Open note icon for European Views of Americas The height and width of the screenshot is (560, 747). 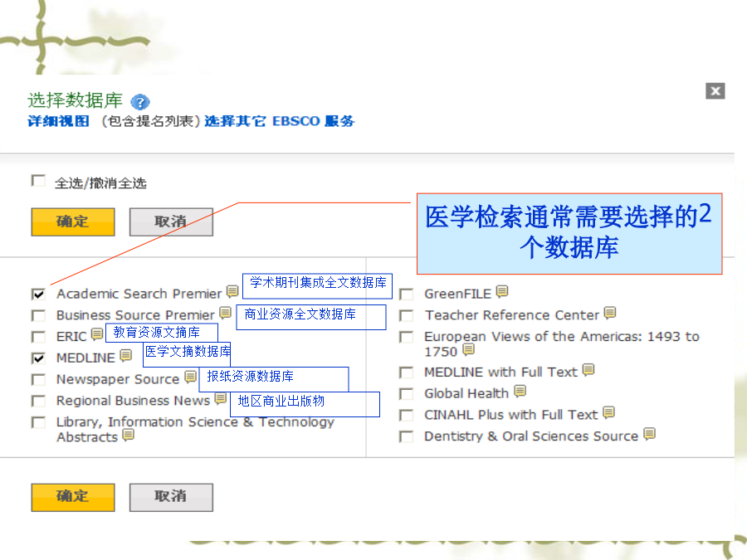[469, 349]
